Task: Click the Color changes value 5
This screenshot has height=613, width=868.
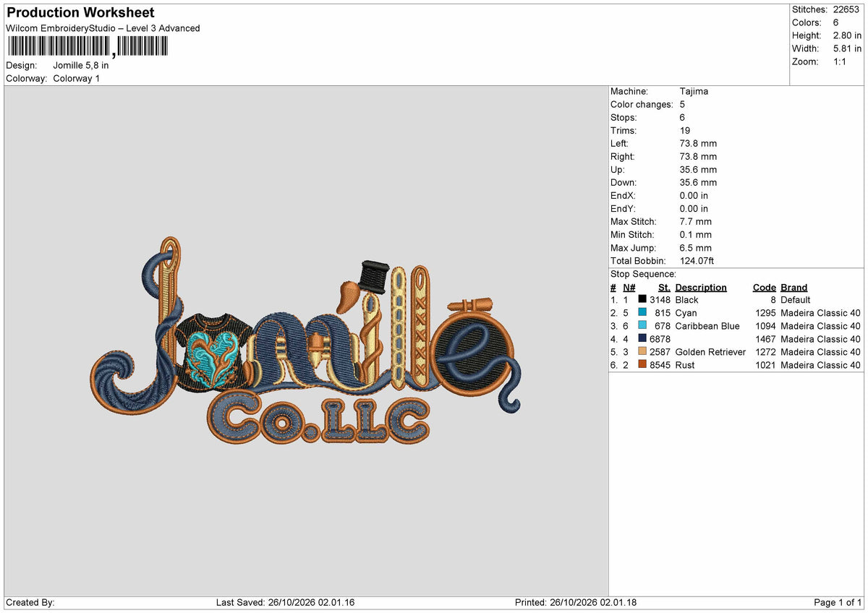Action: [x=683, y=104]
